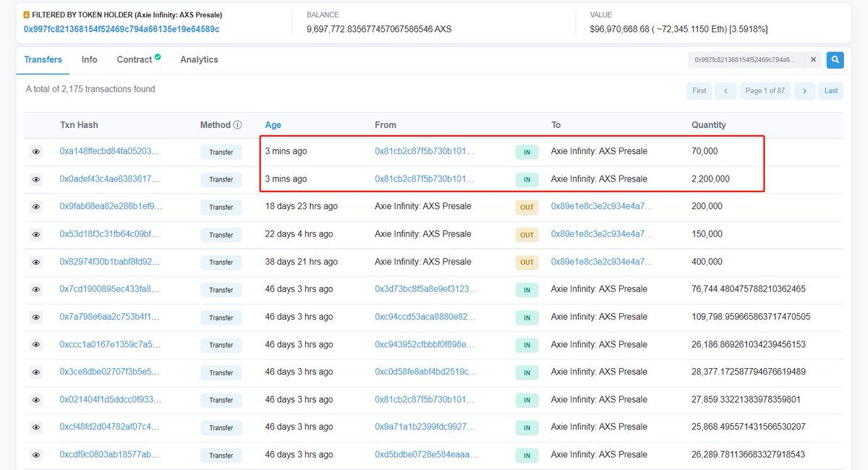868x470 pixels.
Task: Open sender address 0xd5bdbe0728e584eaaa
Action: point(426,455)
